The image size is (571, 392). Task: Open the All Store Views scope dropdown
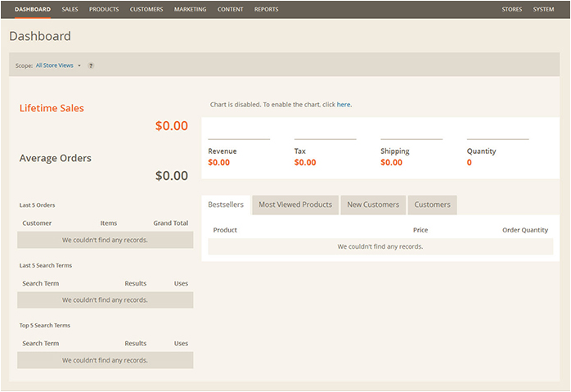pyautogui.click(x=58, y=65)
